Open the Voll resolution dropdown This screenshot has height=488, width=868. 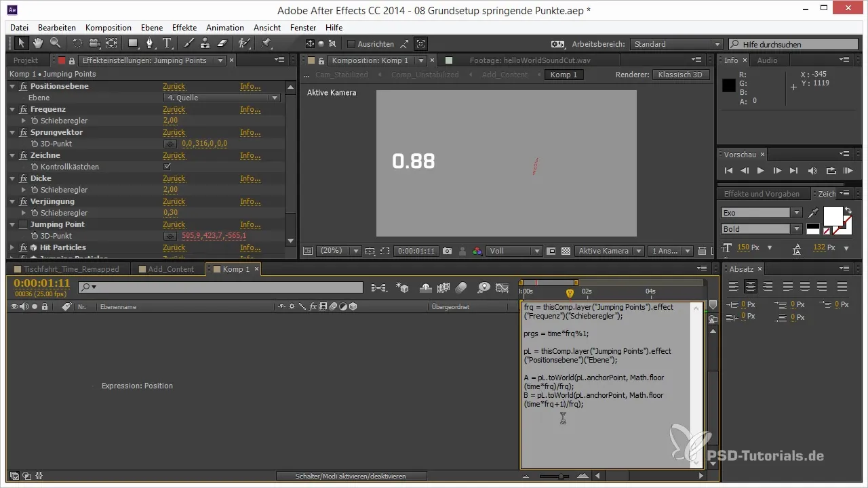coord(515,251)
